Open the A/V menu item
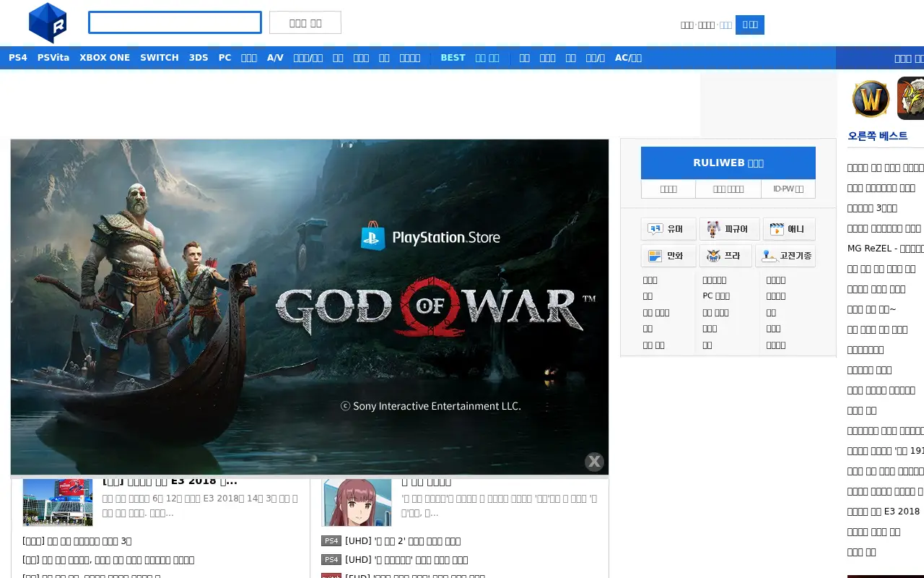The width and height of the screenshot is (924, 578). [x=275, y=58]
